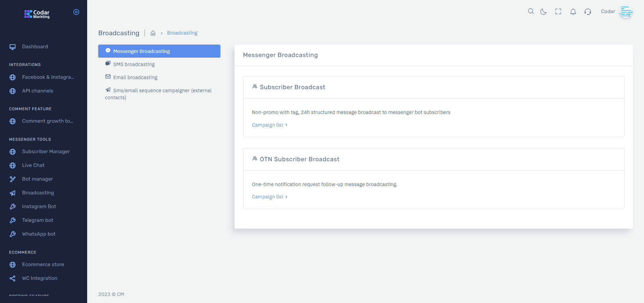Open Campaign list under Subscriber Broadcast
644x303 pixels.
(269, 125)
